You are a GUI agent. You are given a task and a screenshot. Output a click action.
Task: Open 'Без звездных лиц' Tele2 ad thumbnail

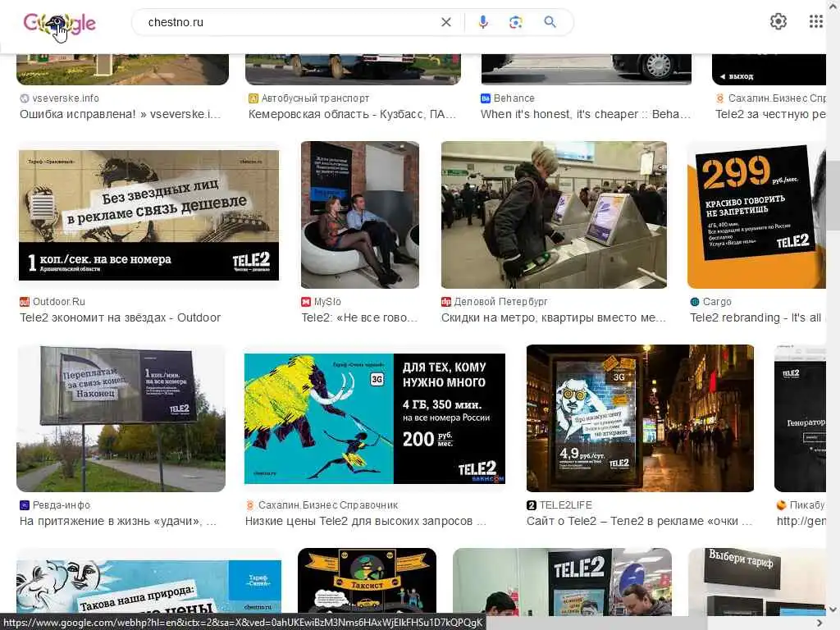coord(149,215)
